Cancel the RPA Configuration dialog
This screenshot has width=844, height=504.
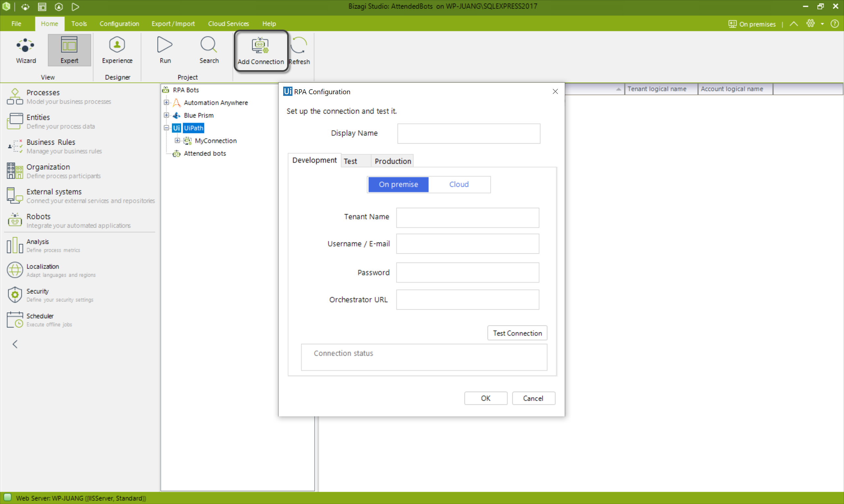tap(533, 398)
